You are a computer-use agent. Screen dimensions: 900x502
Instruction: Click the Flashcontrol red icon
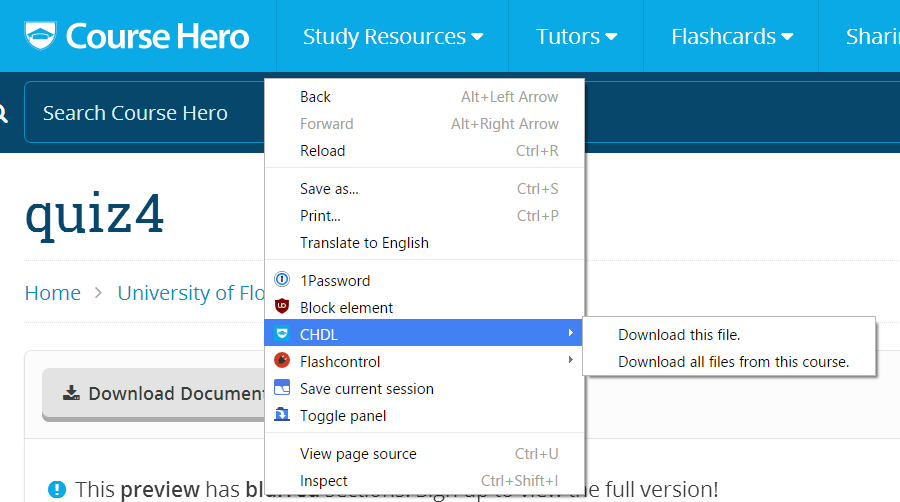tap(282, 360)
